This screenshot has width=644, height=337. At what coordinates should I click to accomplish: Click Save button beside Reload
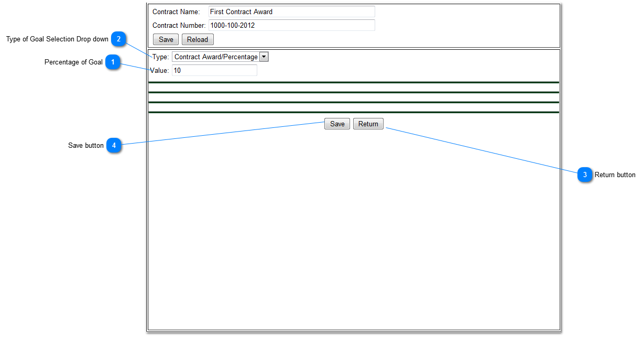pos(166,39)
